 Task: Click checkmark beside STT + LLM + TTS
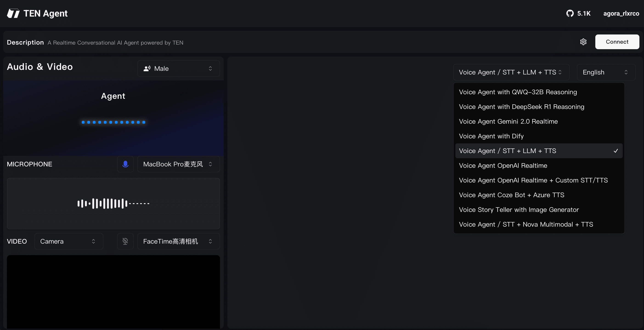tap(616, 151)
